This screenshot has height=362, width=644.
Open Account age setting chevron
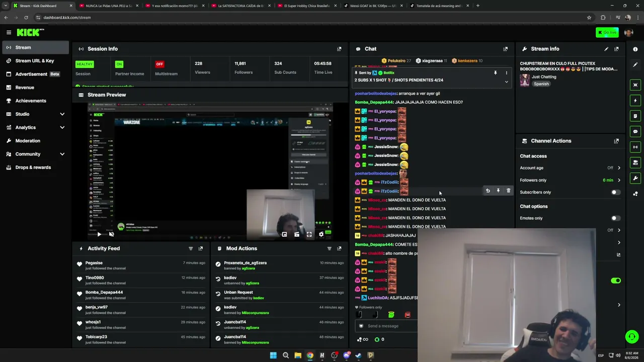(x=619, y=168)
